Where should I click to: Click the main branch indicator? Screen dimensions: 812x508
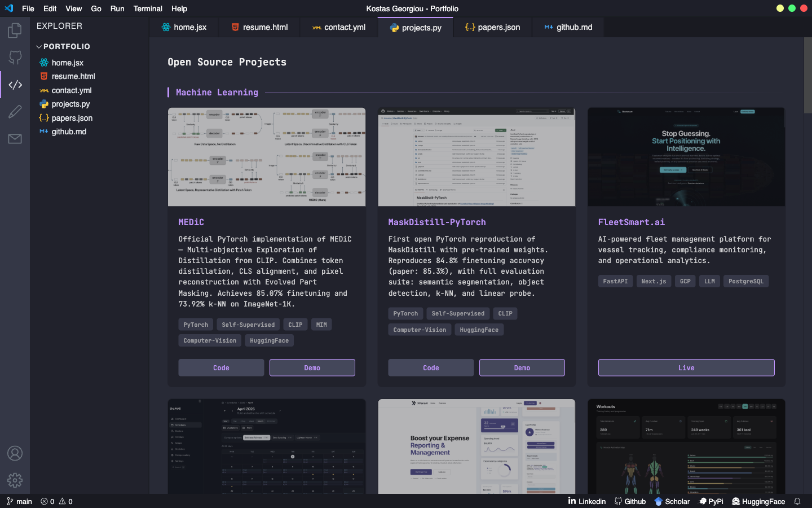[x=19, y=501]
